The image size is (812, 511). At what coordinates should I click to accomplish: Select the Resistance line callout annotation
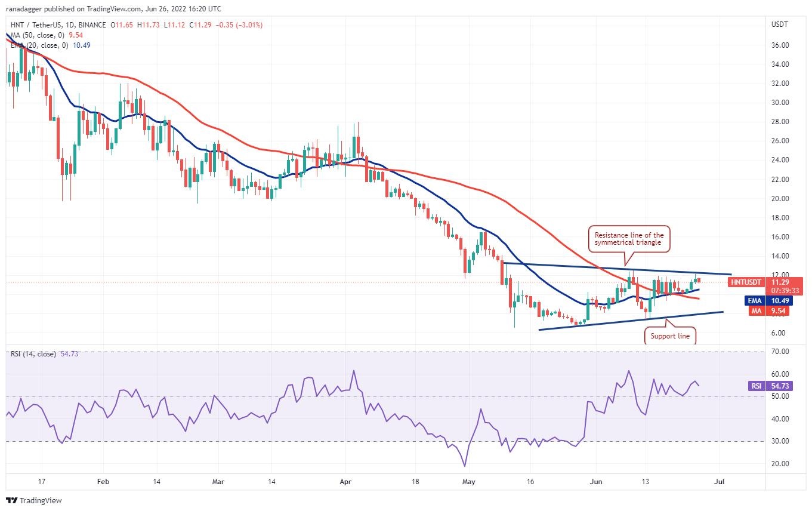point(629,239)
